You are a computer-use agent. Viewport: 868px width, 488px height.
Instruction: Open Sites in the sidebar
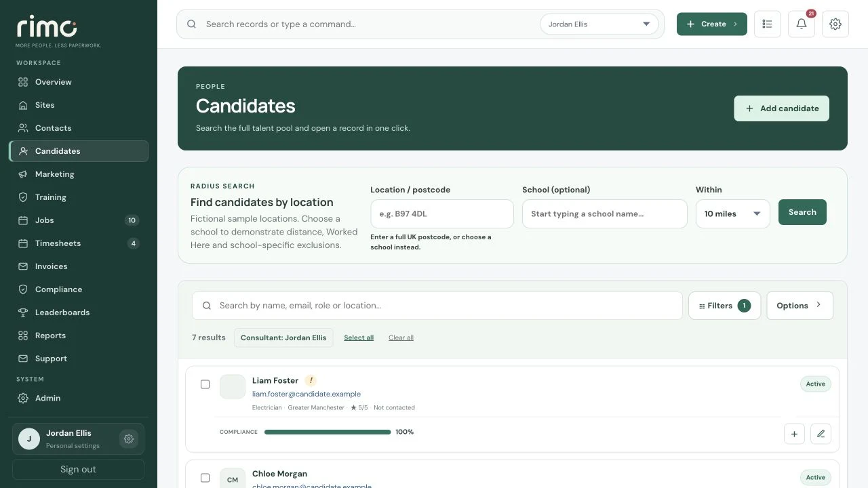click(79, 105)
